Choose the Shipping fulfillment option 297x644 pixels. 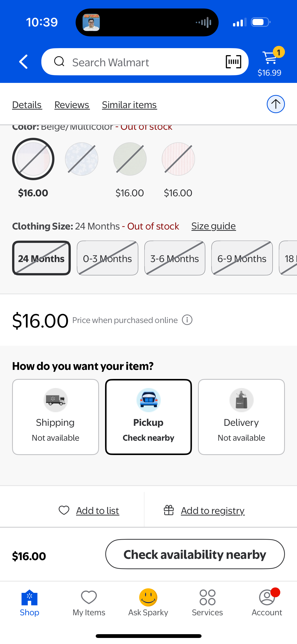pos(55,417)
